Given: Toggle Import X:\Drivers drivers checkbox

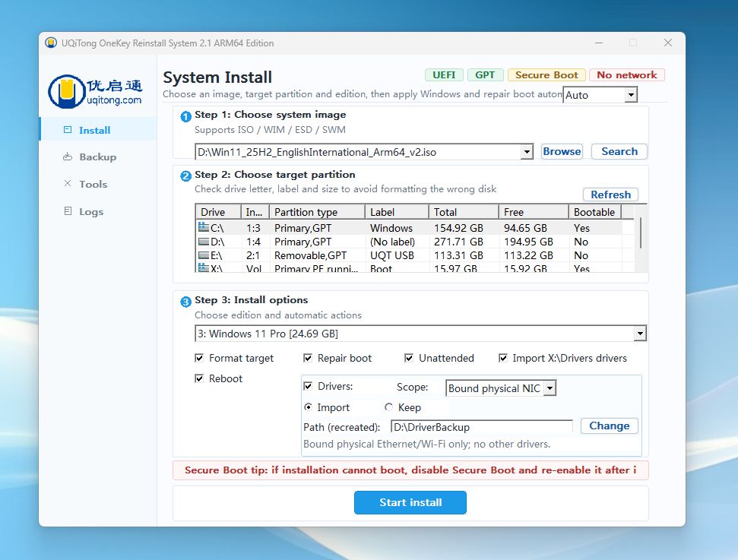Looking at the screenshot, I should pos(503,358).
